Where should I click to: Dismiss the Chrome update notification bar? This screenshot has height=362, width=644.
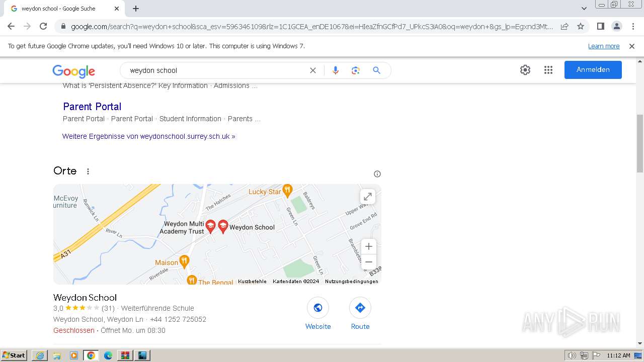(x=632, y=46)
